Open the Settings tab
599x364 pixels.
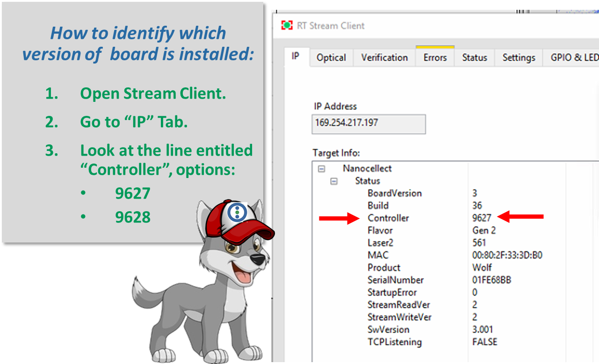519,58
